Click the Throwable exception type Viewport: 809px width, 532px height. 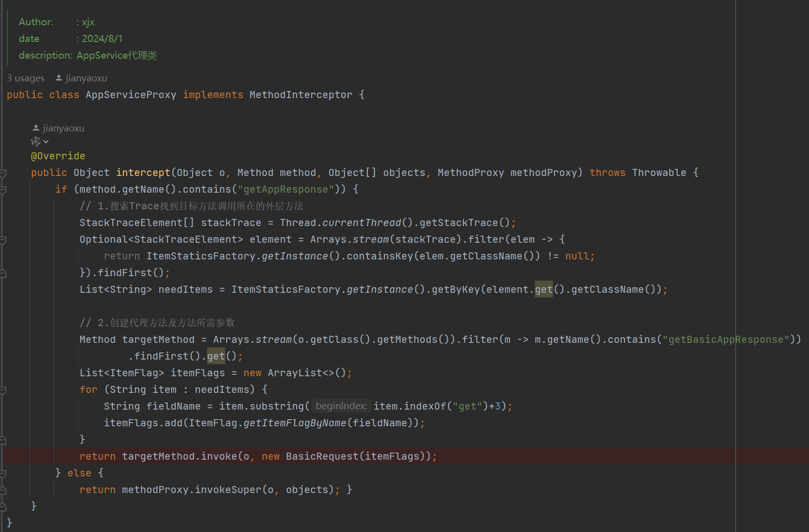pos(659,172)
